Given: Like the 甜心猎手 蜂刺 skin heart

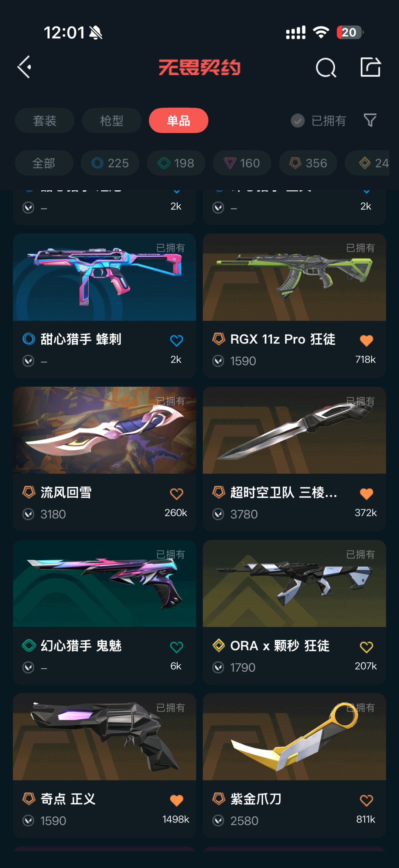Looking at the screenshot, I should pos(176,340).
